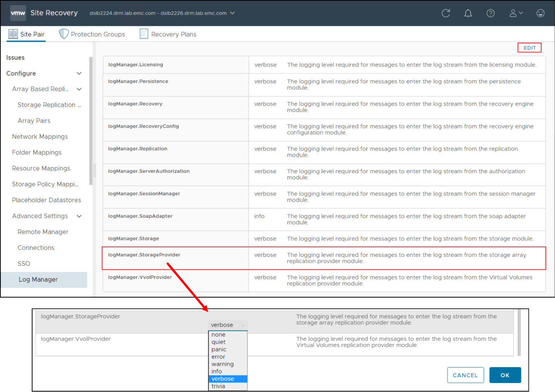Select Storage Replication in sidebar
This screenshot has width=555, height=392.
click(50, 105)
